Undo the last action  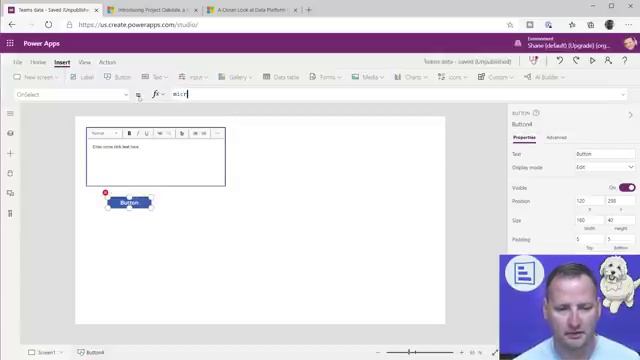pos(560,61)
